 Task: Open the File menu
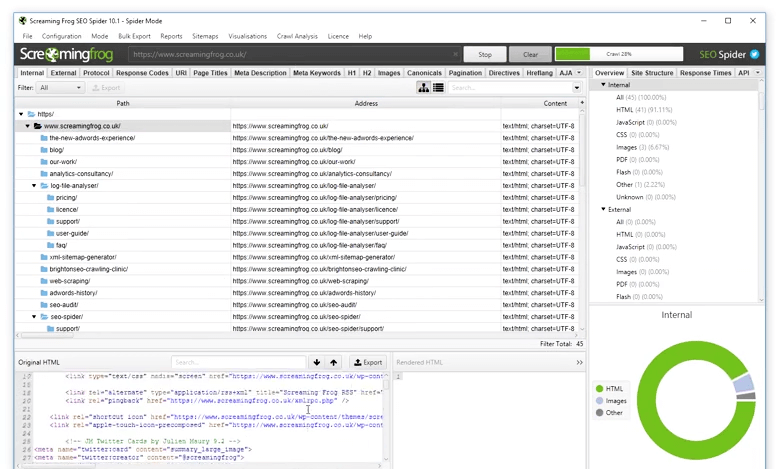point(27,36)
